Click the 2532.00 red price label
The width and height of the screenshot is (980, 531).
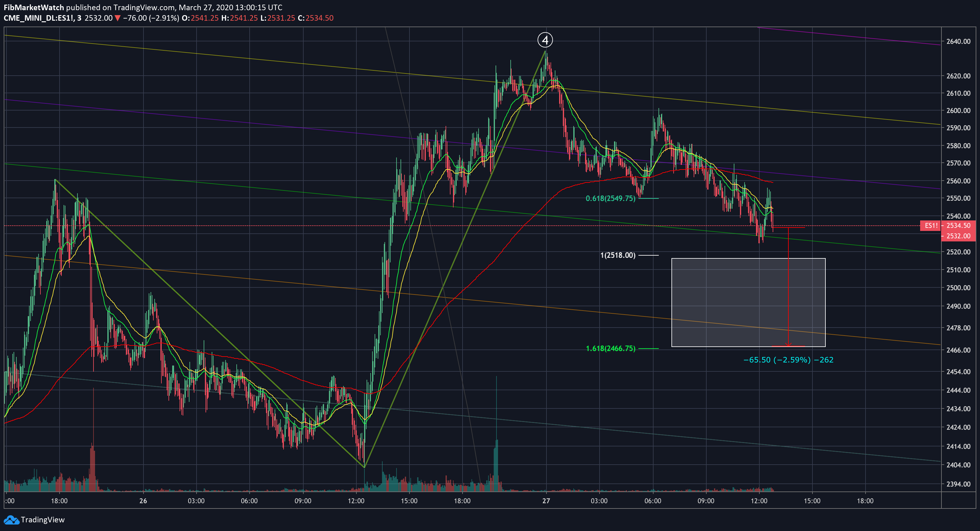[958, 236]
